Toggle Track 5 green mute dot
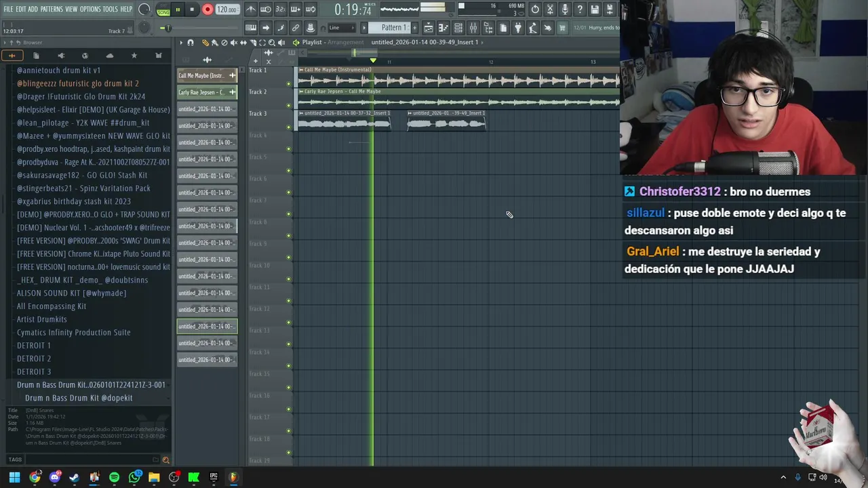Viewport: 868px width, 488px height. (289, 170)
